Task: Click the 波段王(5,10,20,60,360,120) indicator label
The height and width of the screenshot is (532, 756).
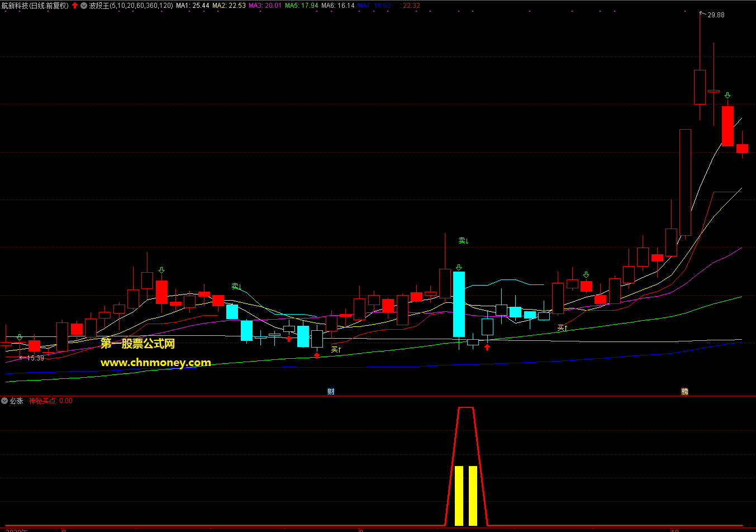Action: (x=131, y=6)
